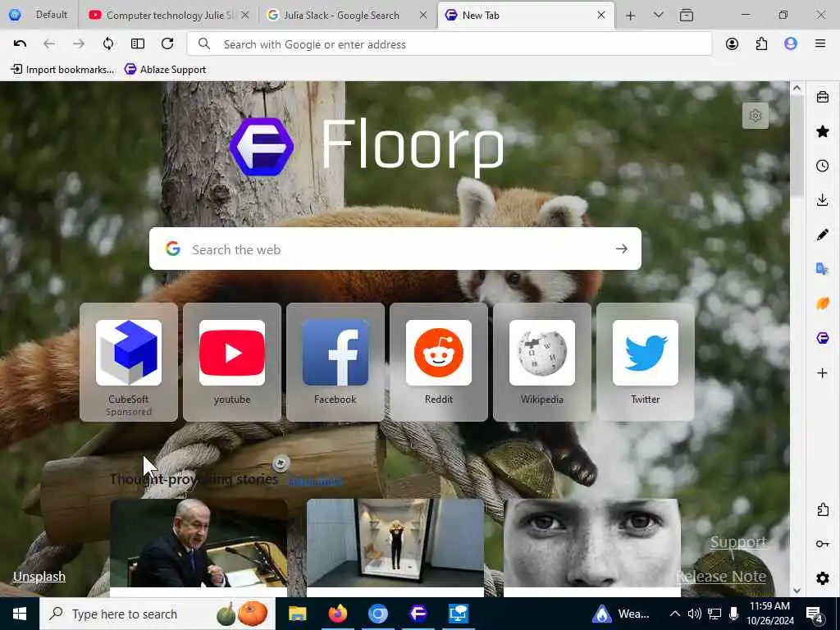The height and width of the screenshot is (630, 840).
Task: Click the undo close tab icon
Action: point(20,44)
